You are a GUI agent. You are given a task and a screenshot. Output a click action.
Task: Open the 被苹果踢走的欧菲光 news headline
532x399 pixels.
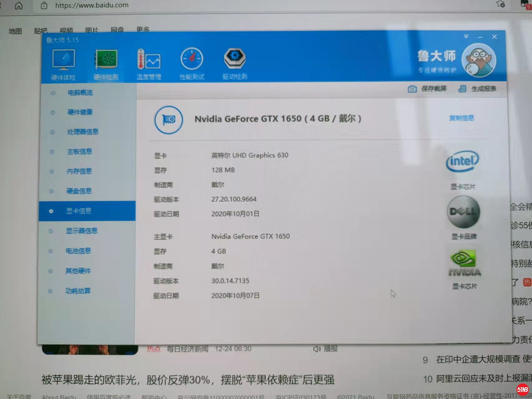click(x=188, y=380)
